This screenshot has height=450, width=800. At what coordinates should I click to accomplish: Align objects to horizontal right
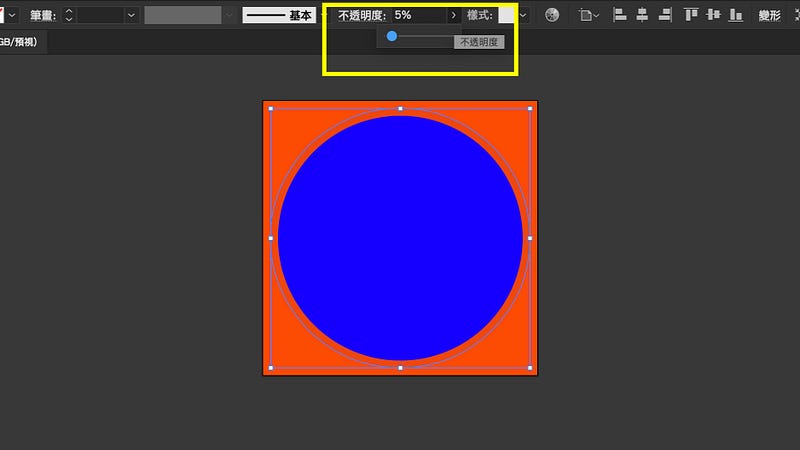pyautogui.click(x=665, y=15)
